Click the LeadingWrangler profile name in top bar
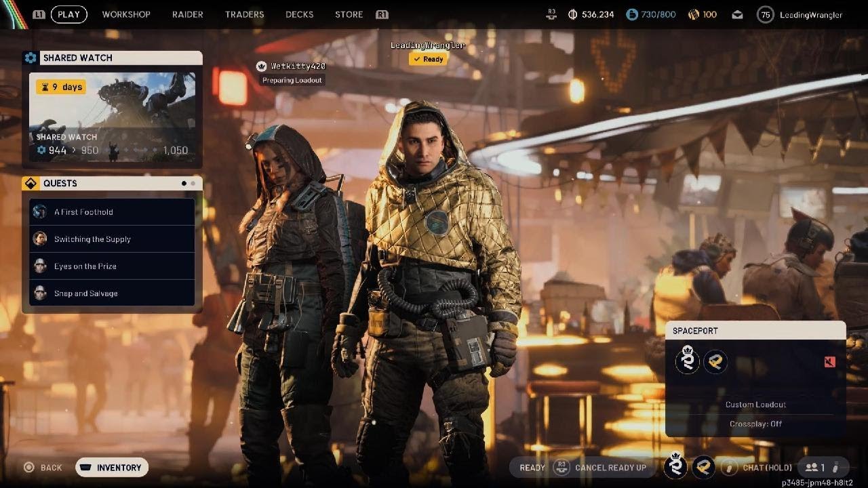This screenshot has height=488, width=868. pyautogui.click(x=811, y=14)
